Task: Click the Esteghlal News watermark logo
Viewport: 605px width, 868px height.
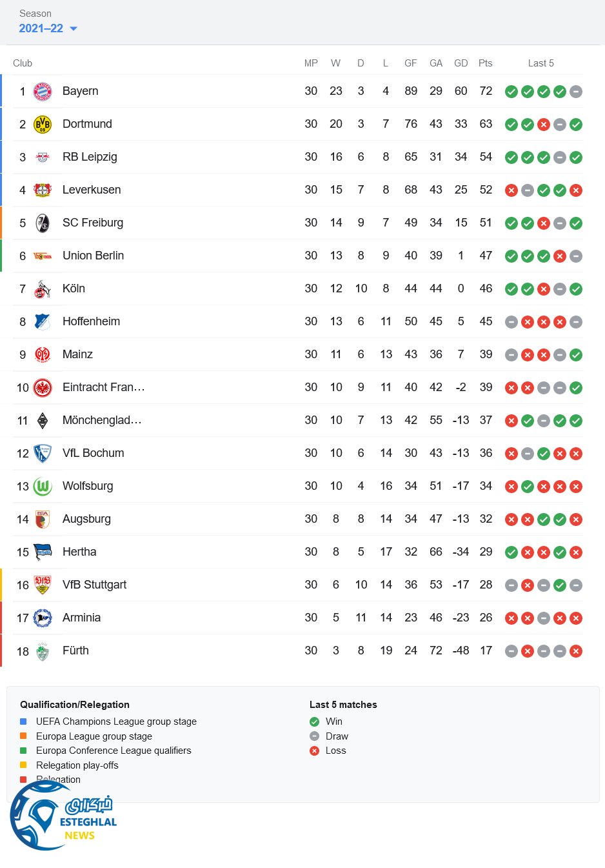Action: pyautogui.click(x=63, y=817)
